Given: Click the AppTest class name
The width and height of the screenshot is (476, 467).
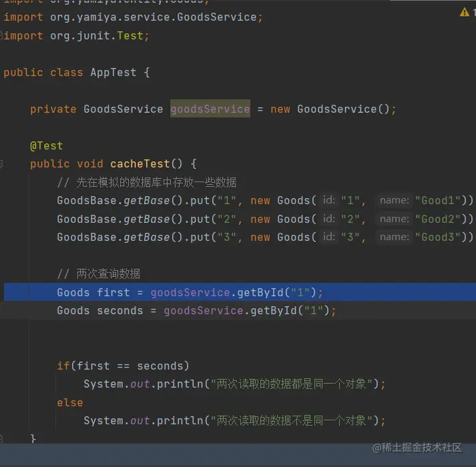Looking at the screenshot, I should tap(113, 73).
